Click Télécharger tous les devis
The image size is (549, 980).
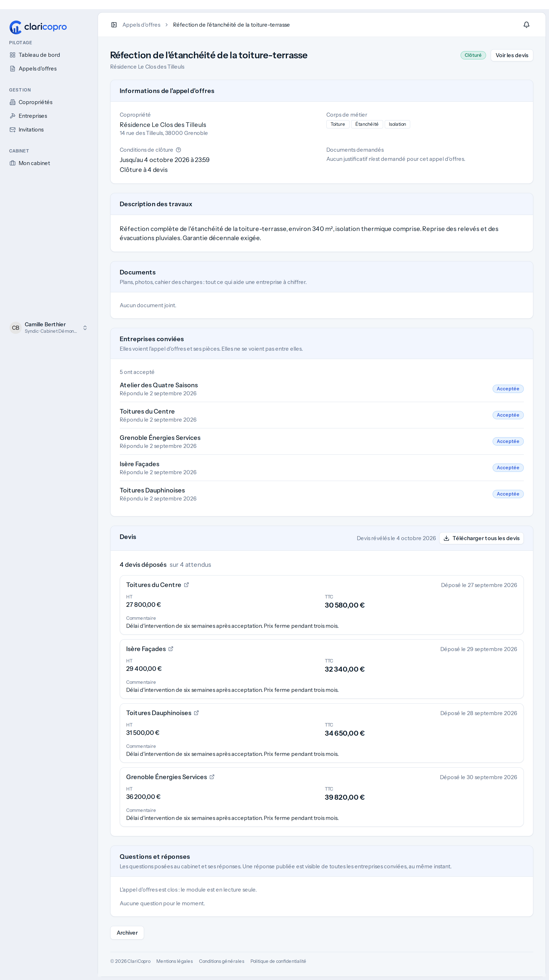tap(481, 538)
